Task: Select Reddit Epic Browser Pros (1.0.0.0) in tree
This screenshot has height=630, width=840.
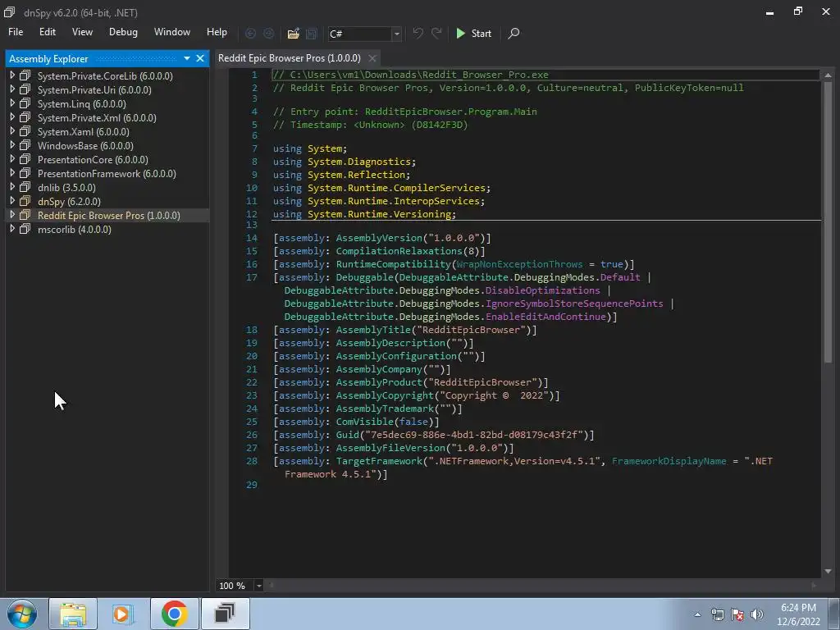Action: [109, 216]
